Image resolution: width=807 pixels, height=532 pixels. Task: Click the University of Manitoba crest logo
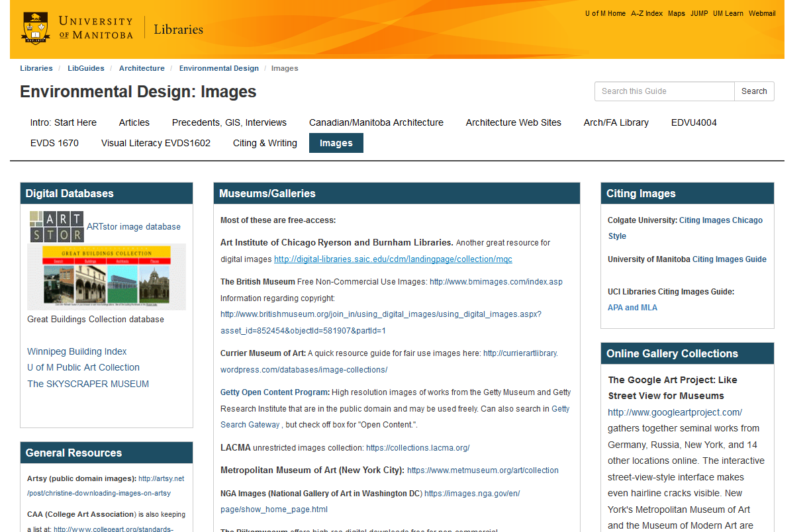tap(36, 28)
